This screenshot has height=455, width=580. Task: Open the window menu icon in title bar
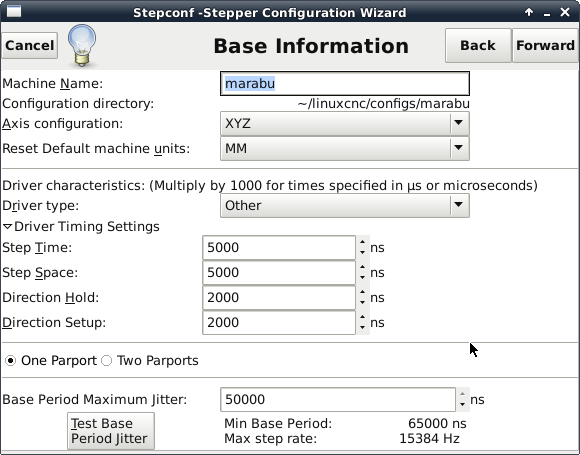click(x=14, y=12)
